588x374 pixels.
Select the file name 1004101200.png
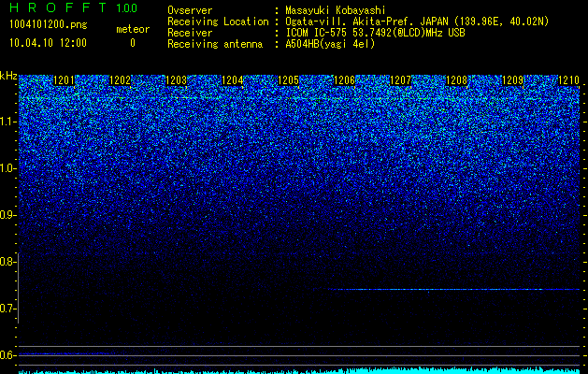(x=49, y=25)
